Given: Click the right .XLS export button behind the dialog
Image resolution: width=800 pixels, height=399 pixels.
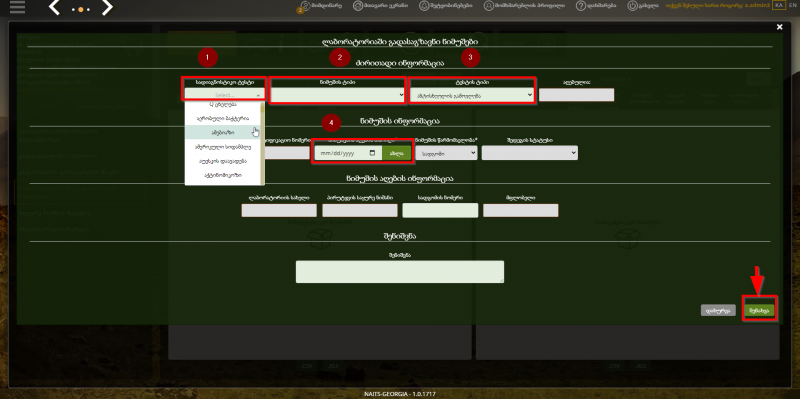Looking at the screenshot, I should click(640, 366).
